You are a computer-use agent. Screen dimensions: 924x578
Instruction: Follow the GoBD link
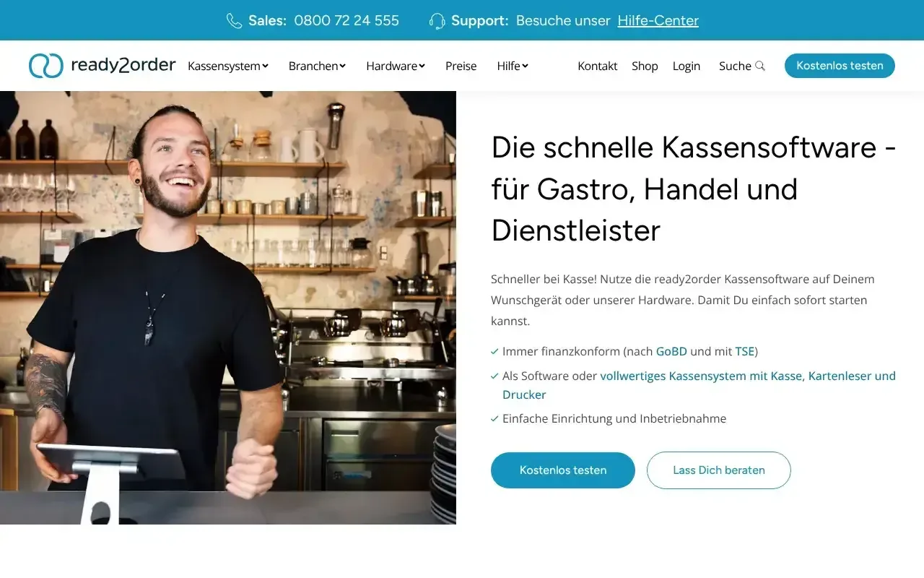click(x=671, y=352)
